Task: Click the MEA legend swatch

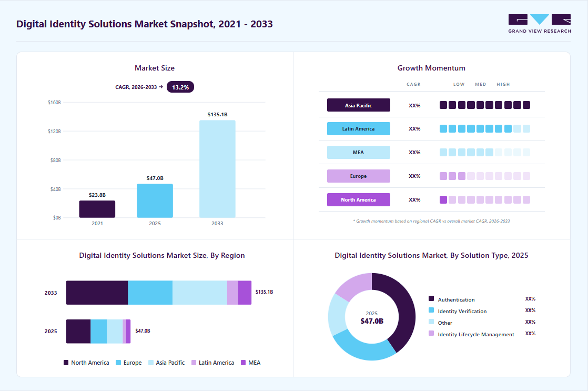Action: [244, 363]
